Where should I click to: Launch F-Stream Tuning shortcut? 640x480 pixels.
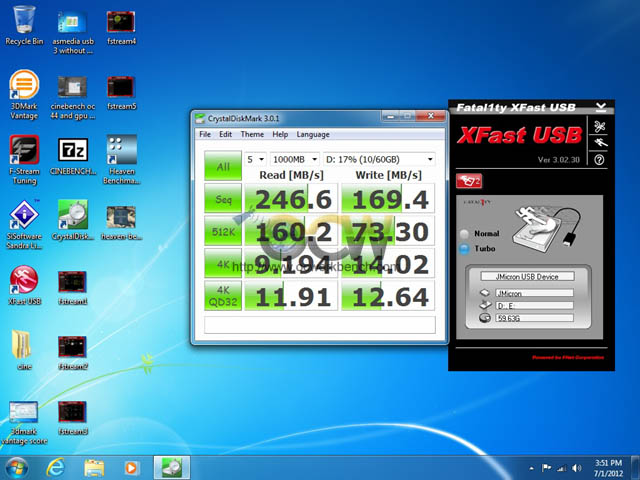24,160
